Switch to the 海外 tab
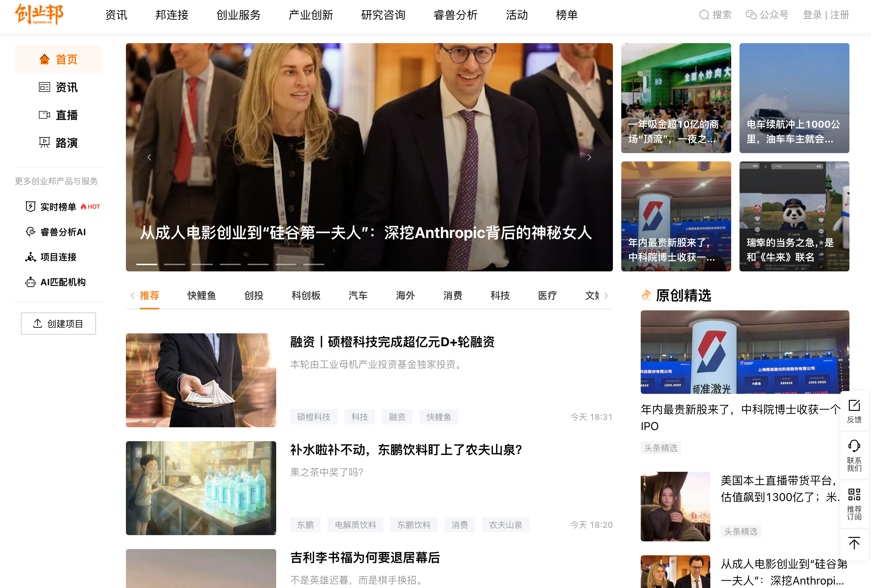The image size is (871, 588). tap(406, 295)
